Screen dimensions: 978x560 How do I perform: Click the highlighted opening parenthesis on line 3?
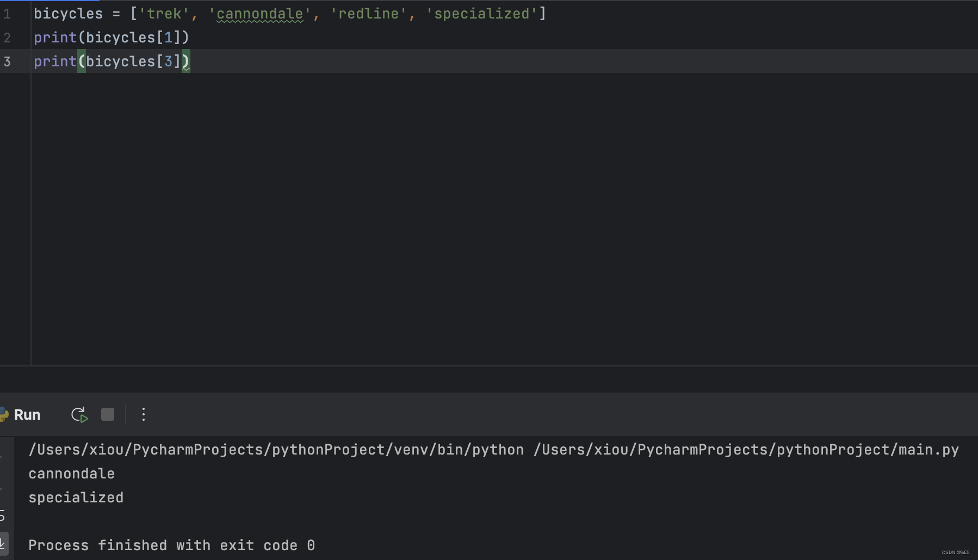pos(82,61)
